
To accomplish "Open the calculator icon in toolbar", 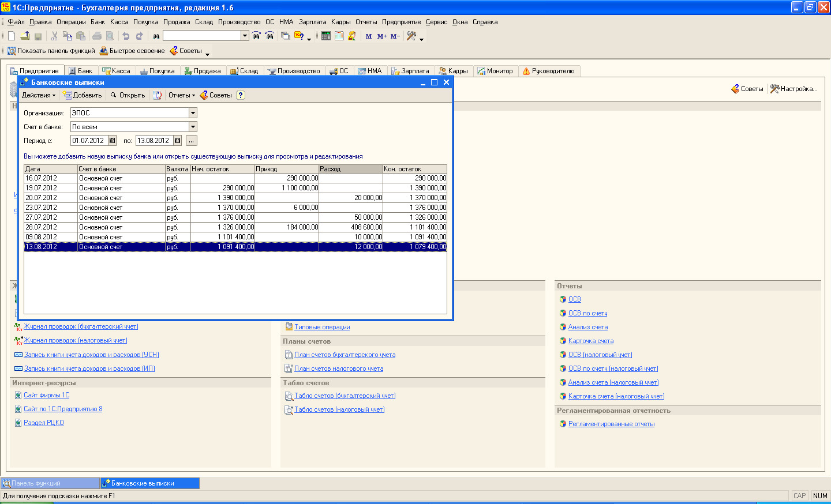I will point(326,36).
